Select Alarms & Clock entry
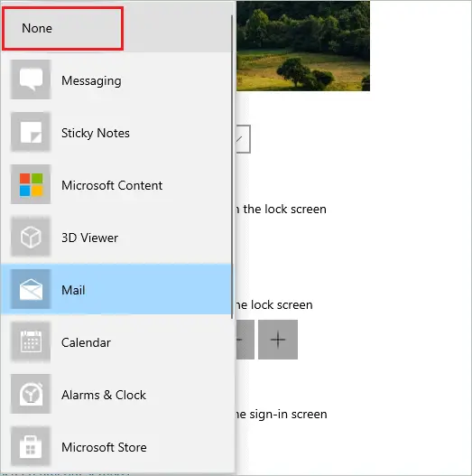 point(116,395)
